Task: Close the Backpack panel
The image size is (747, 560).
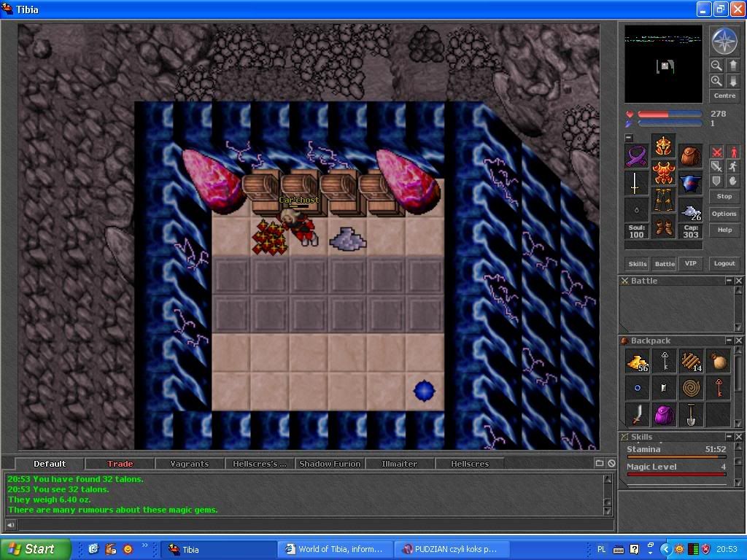Action: (x=738, y=341)
